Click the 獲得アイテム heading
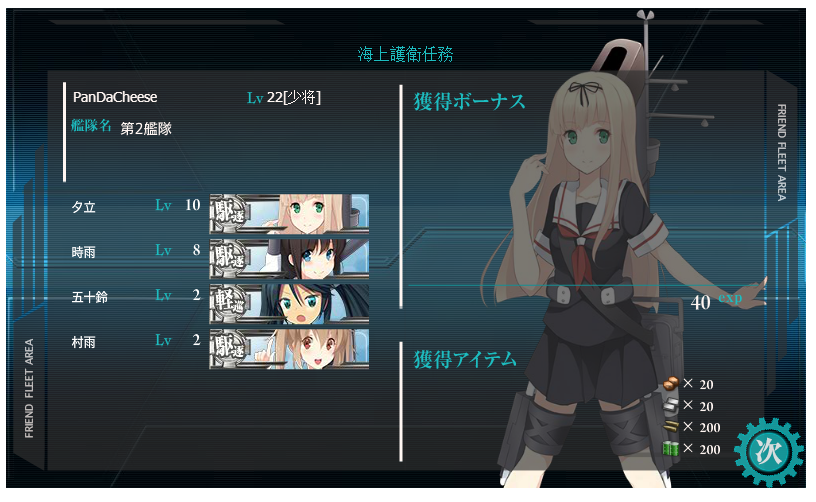The image size is (816, 502). (x=465, y=359)
